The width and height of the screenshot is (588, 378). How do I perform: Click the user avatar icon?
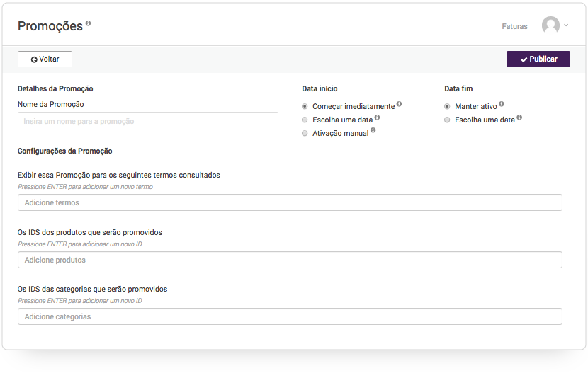tap(550, 25)
